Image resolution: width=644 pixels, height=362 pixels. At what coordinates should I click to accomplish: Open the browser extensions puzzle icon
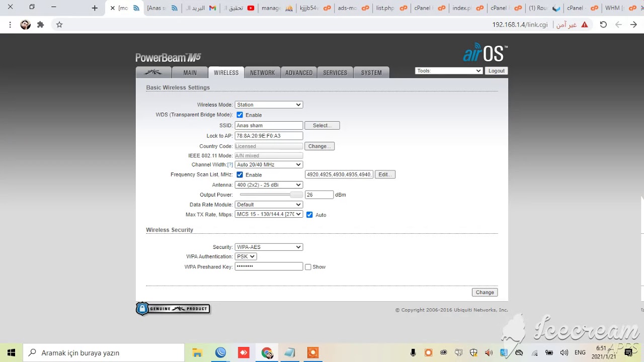pos(41,25)
